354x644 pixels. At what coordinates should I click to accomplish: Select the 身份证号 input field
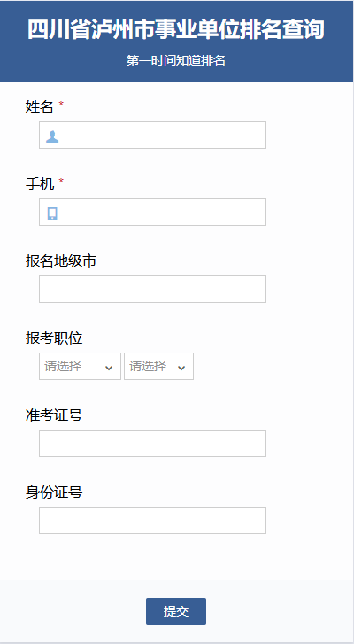point(152,520)
